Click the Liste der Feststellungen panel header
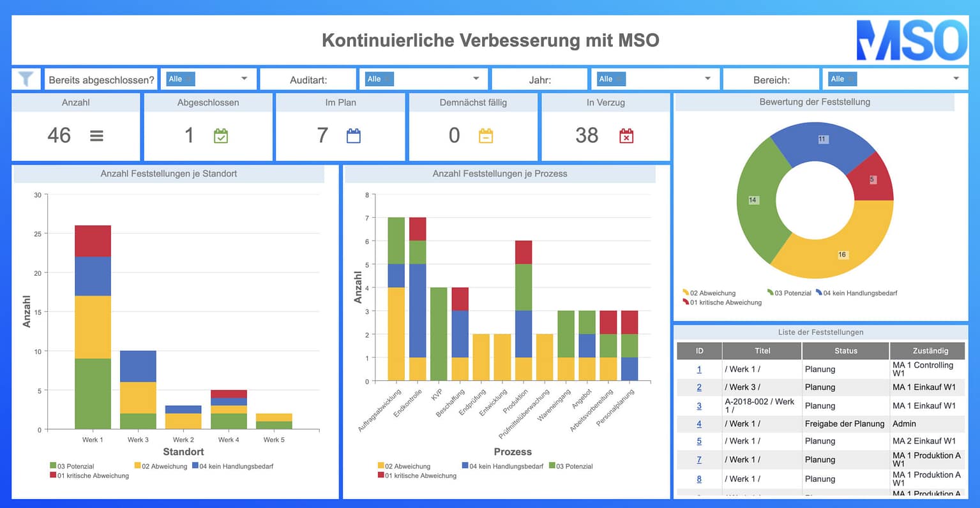Viewport: 980px width, 508px height. pyautogui.click(x=820, y=332)
